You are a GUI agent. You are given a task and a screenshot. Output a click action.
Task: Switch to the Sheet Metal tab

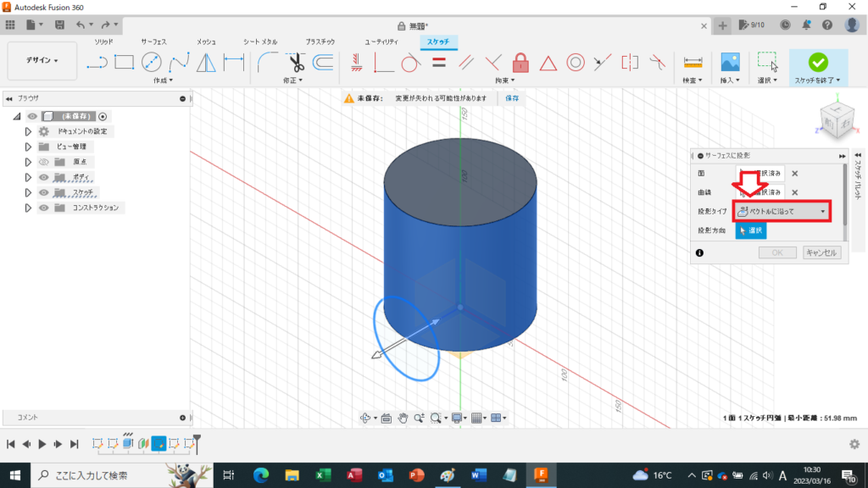(x=260, y=42)
